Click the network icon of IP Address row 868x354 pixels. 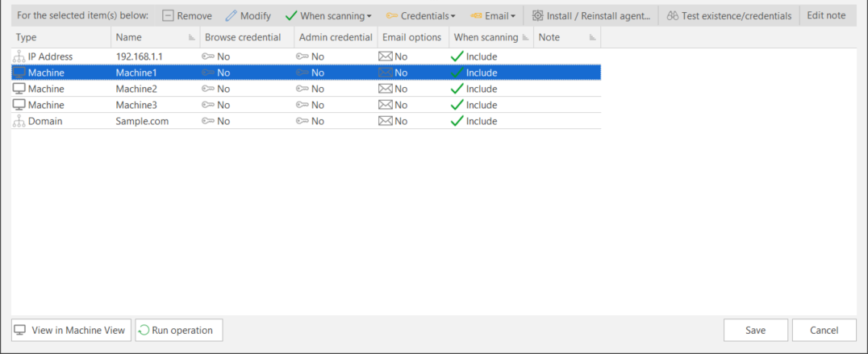(19, 56)
